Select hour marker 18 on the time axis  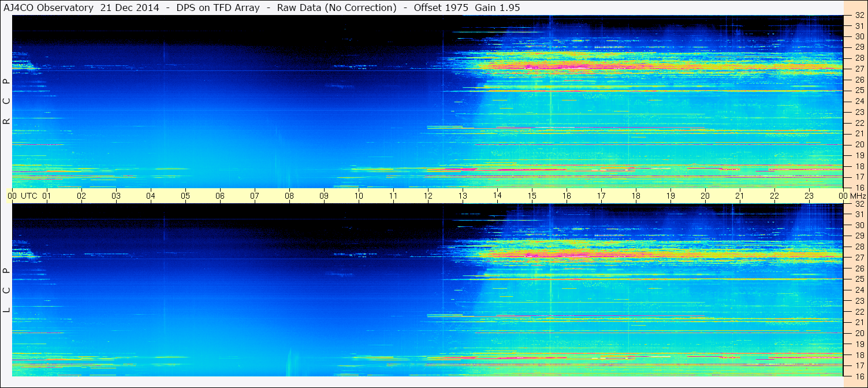pyautogui.click(x=636, y=196)
